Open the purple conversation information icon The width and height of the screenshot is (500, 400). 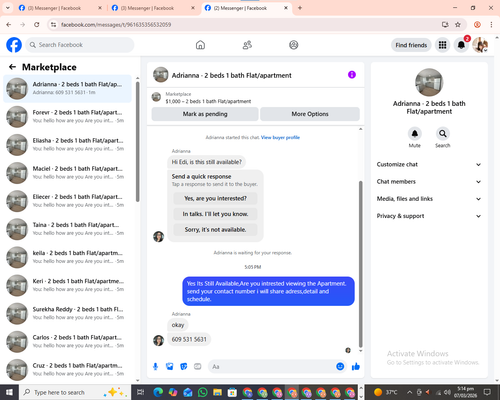coord(352,75)
